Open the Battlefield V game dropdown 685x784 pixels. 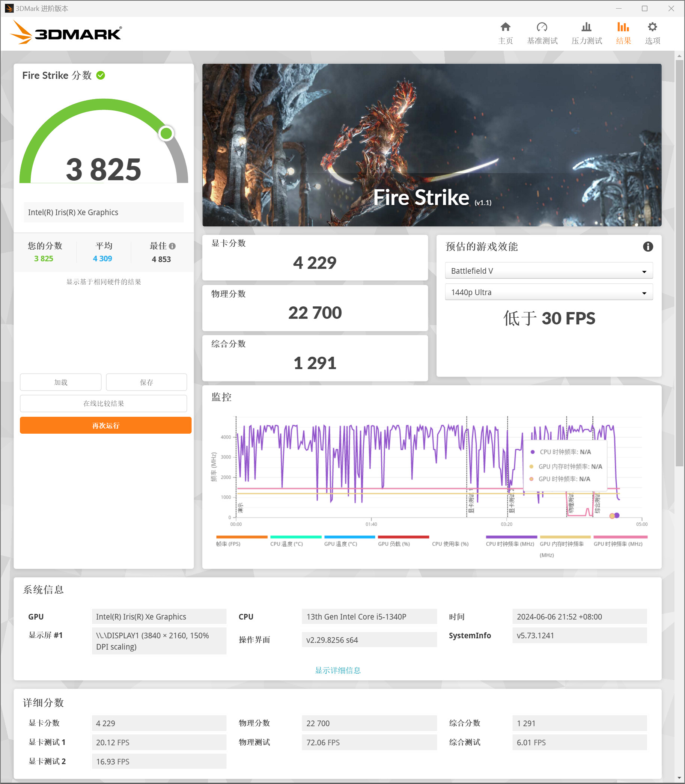click(x=548, y=271)
